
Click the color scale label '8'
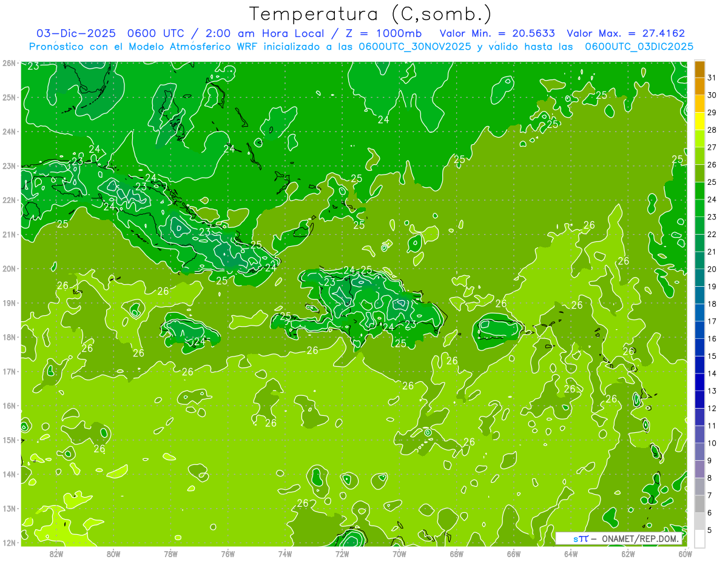click(710, 478)
